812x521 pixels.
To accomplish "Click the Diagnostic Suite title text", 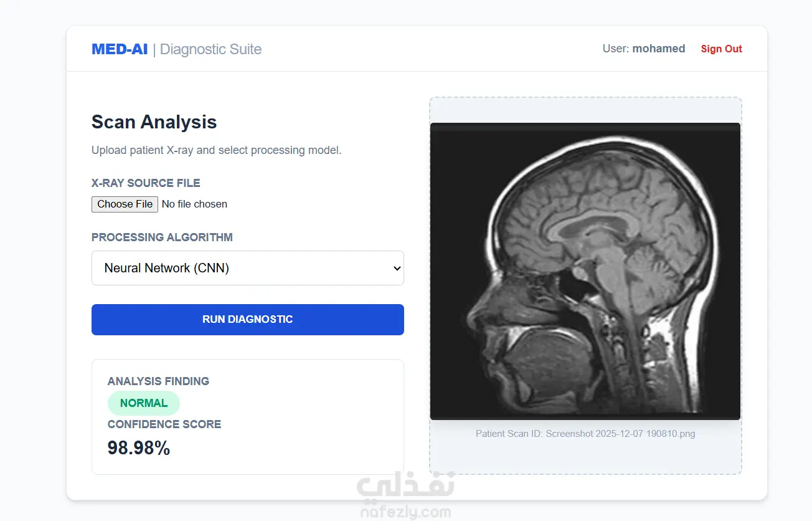I will click(x=210, y=50).
